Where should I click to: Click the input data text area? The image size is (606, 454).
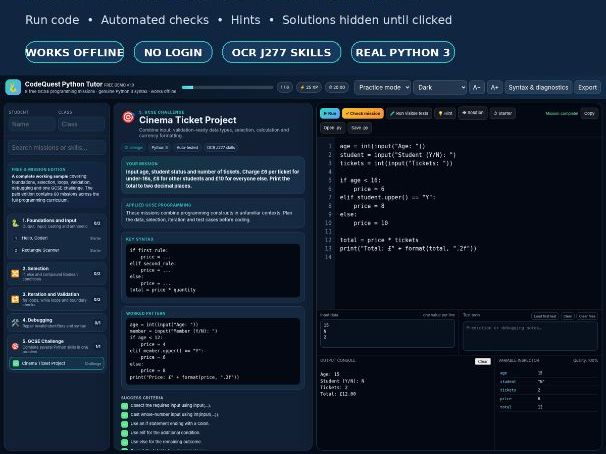387,333
